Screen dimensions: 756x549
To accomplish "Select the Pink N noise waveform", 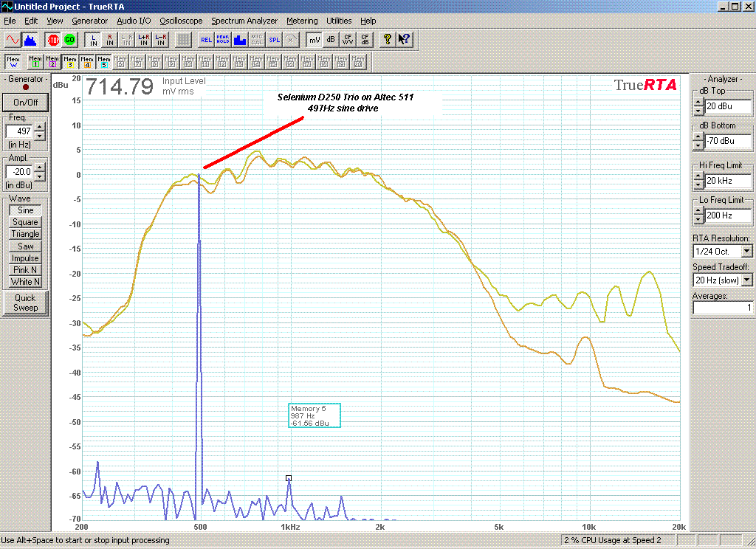I will click(x=26, y=270).
